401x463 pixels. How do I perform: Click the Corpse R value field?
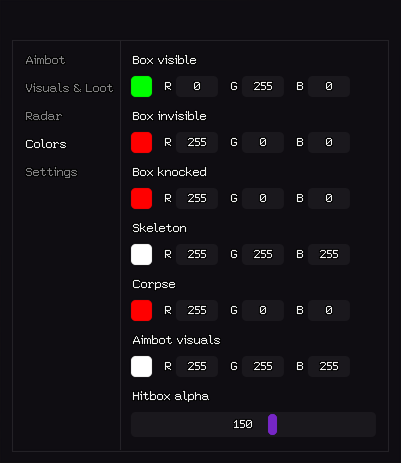pyautogui.click(x=197, y=311)
